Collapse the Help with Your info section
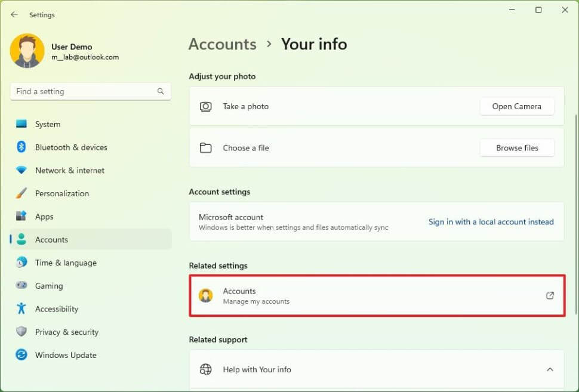This screenshot has height=392, width=579. click(549, 369)
